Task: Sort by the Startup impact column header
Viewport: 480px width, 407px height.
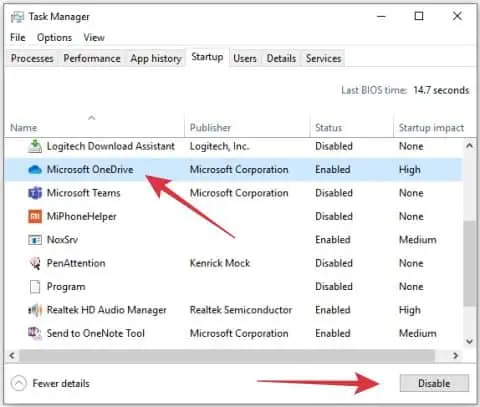Action: click(431, 128)
